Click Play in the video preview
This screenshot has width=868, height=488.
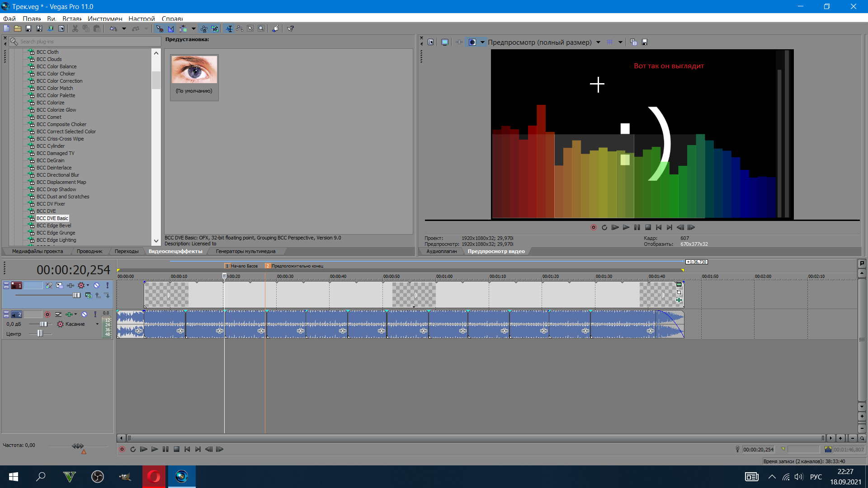[626, 227]
